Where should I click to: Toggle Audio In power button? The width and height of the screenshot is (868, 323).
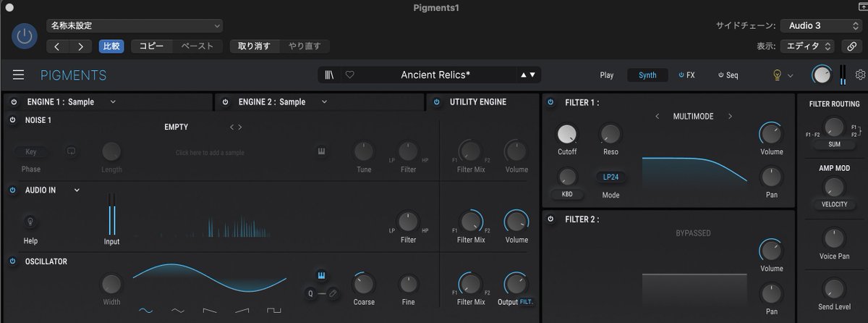(x=12, y=190)
